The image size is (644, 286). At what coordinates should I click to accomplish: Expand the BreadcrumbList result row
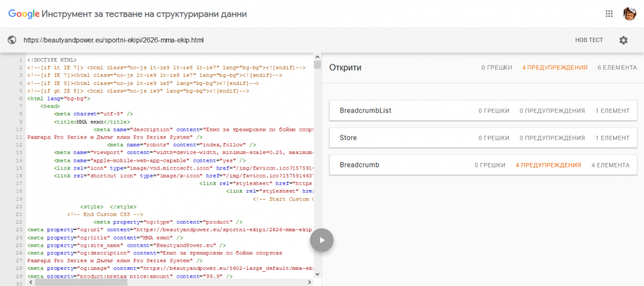coord(483,111)
